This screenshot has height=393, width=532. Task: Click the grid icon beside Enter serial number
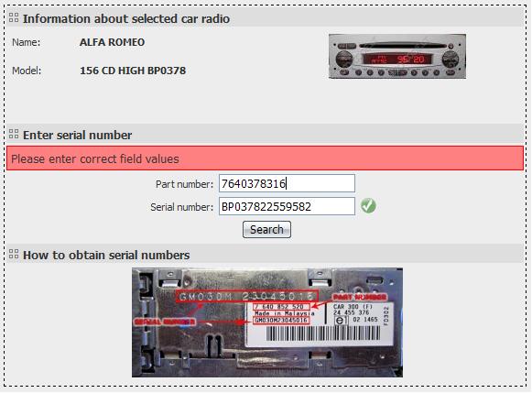[14, 134]
